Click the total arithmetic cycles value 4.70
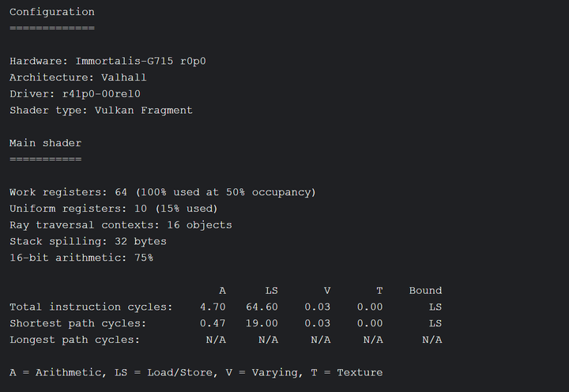The width and height of the screenshot is (569, 392). [x=213, y=307]
